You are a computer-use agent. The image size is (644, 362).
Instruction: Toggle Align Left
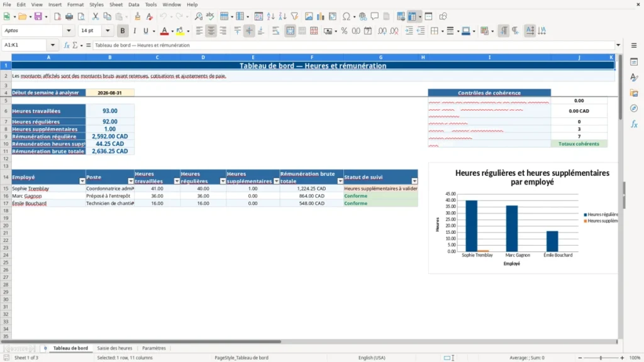coord(199,31)
